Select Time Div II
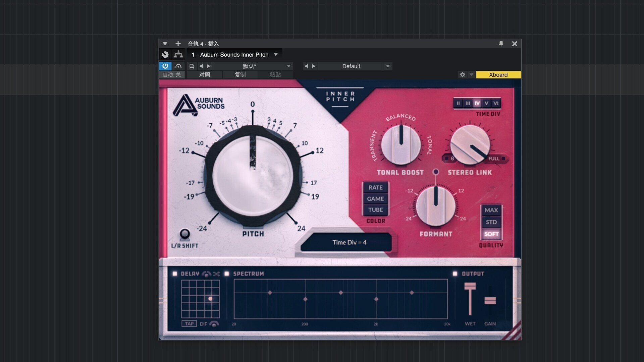Image resolution: width=644 pixels, height=362 pixels. (458, 103)
